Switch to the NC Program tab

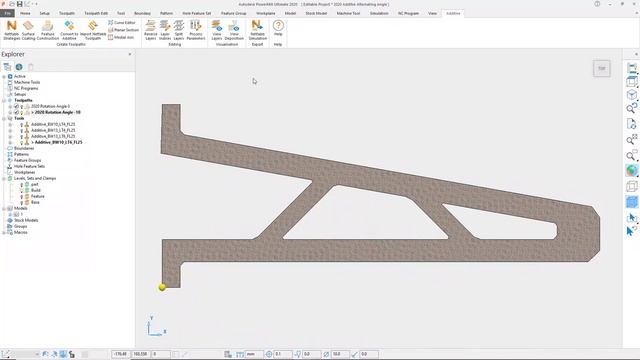tap(409, 13)
